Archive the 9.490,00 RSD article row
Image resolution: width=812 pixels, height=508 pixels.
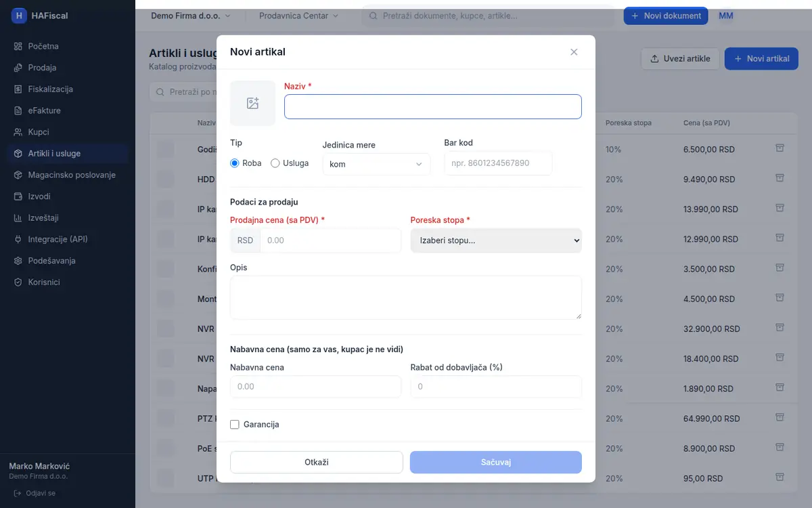pyautogui.click(x=780, y=178)
